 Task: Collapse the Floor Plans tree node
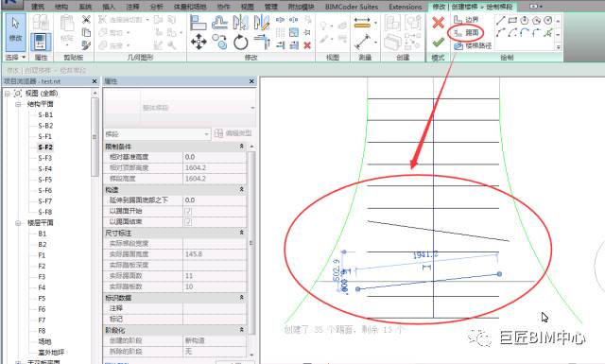[18, 223]
